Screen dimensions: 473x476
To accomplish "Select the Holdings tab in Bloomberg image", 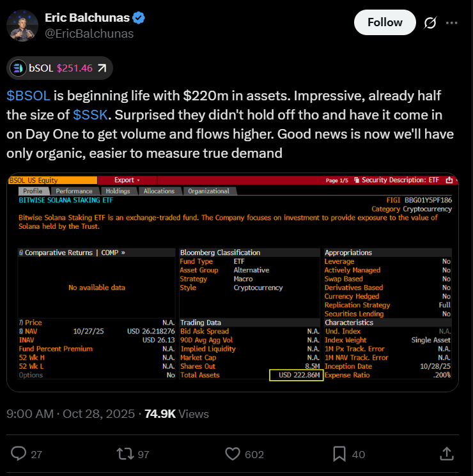I will [x=117, y=191].
